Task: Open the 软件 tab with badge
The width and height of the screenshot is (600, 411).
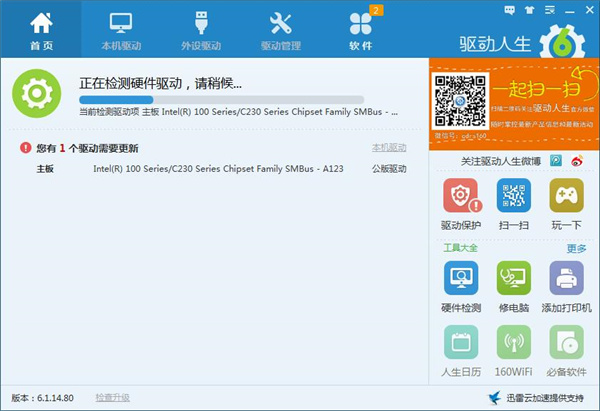Action: (x=360, y=30)
